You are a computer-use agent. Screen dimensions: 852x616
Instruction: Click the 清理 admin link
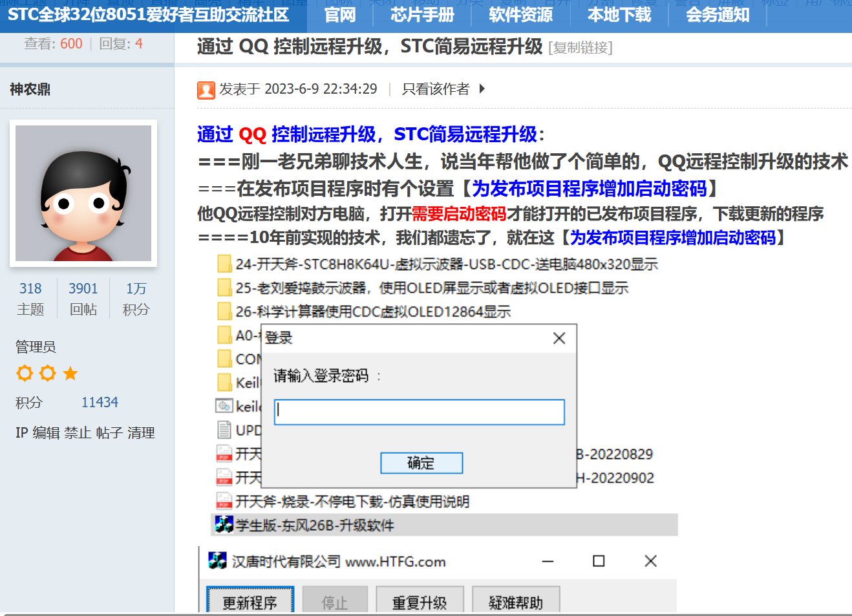tap(141, 433)
